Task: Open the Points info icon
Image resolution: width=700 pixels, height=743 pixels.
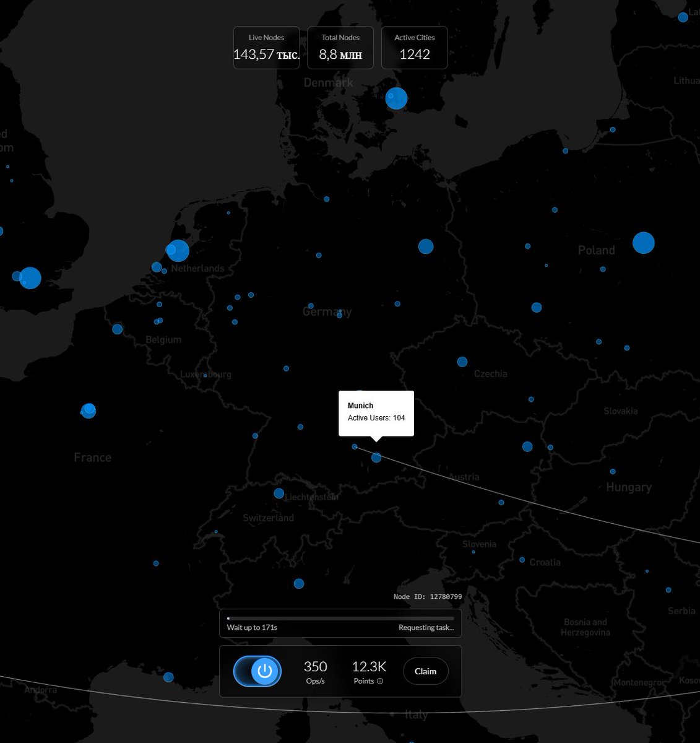Action: (x=380, y=681)
